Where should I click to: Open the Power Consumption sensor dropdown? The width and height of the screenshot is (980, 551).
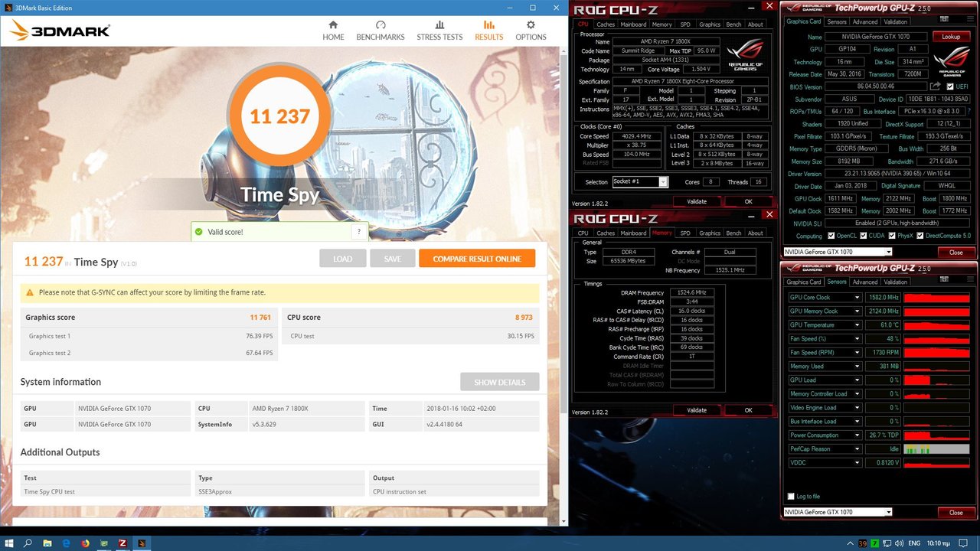(857, 435)
